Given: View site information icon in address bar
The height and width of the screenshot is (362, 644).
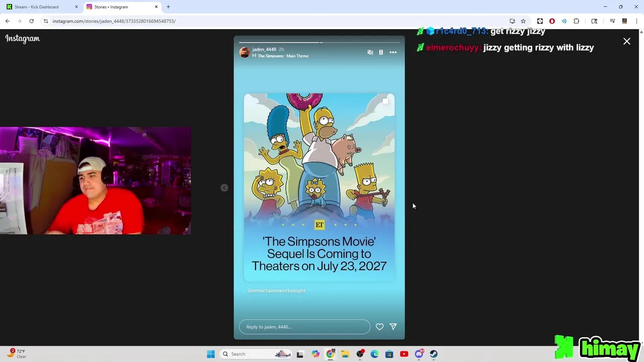Looking at the screenshot, I should click(x=46, y=21).
